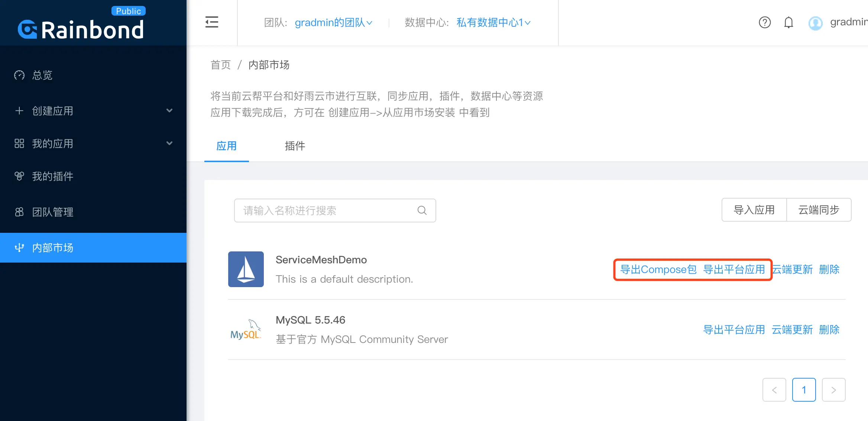Click the MySQL dolphin logo icon
Screen dimensions: 868x421
246,330
